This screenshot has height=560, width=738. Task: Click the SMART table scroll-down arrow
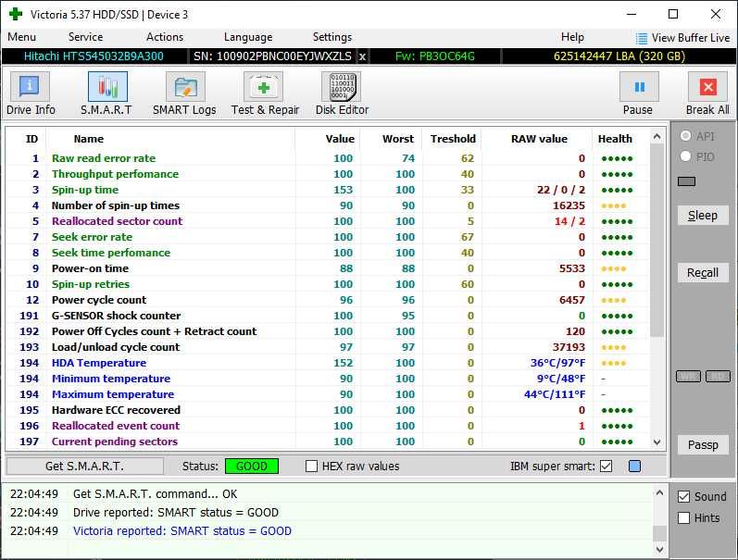pyautogui.click(x=657, y=442)
